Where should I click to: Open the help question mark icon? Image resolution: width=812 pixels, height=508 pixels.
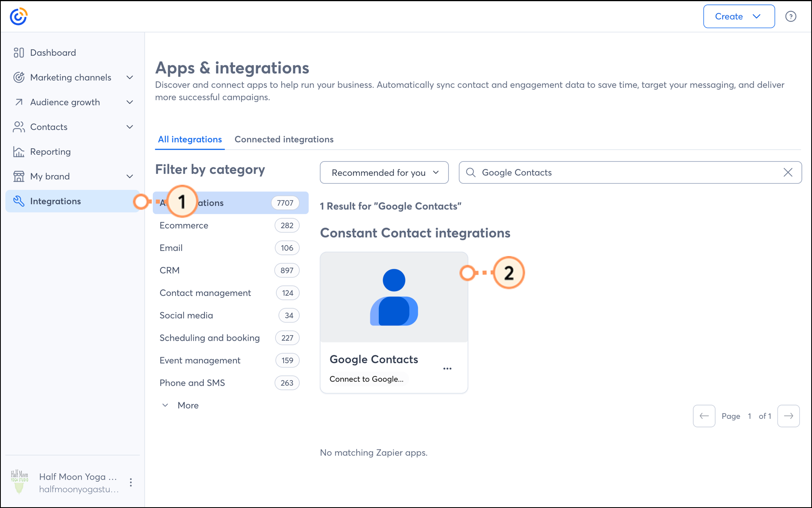pyautogui.click(x=791, y=17)
